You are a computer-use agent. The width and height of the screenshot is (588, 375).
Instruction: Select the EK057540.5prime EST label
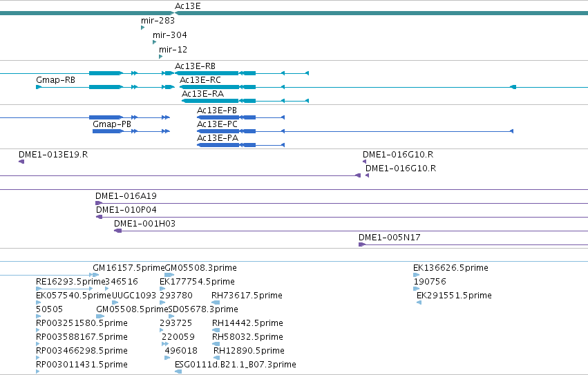click(74, 296)
